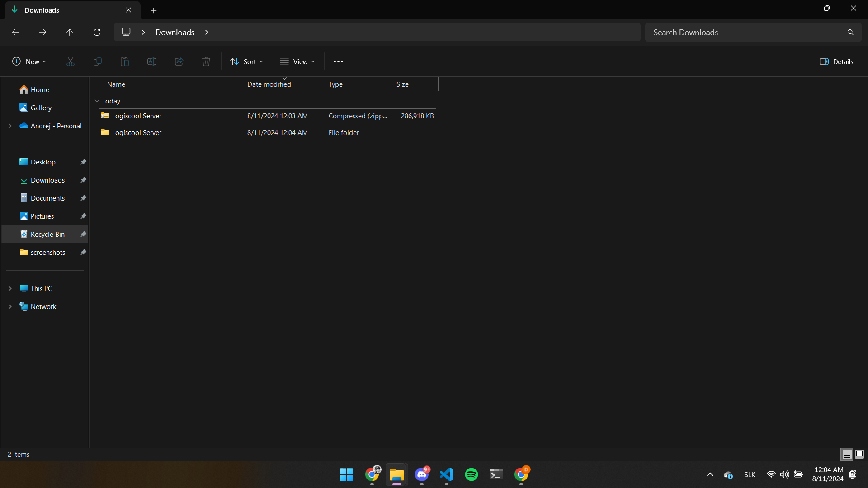Expand Network in navigation pane
This screenshot has width=868, height=488.
tap(10, 306)
